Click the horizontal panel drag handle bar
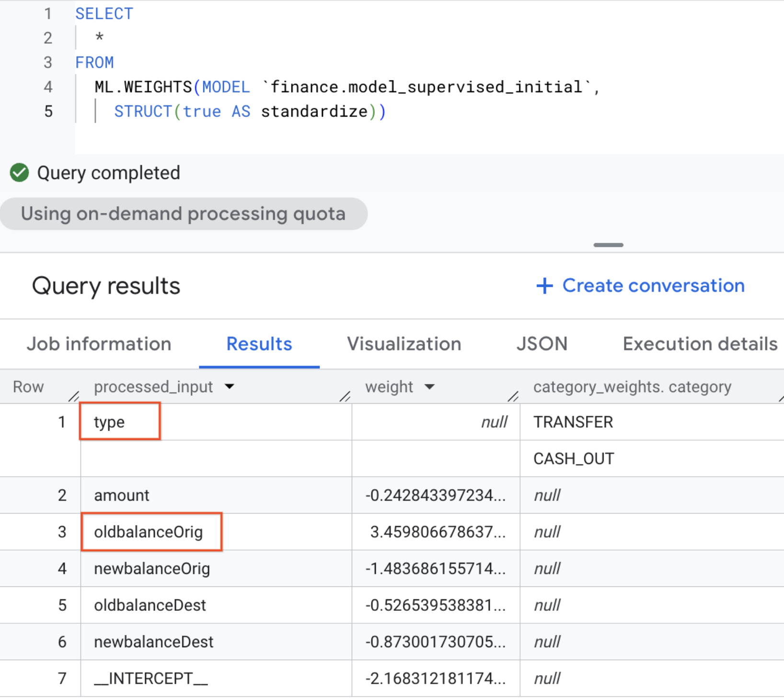Screen dimensions: 784x700 click(x=608, y=245)
